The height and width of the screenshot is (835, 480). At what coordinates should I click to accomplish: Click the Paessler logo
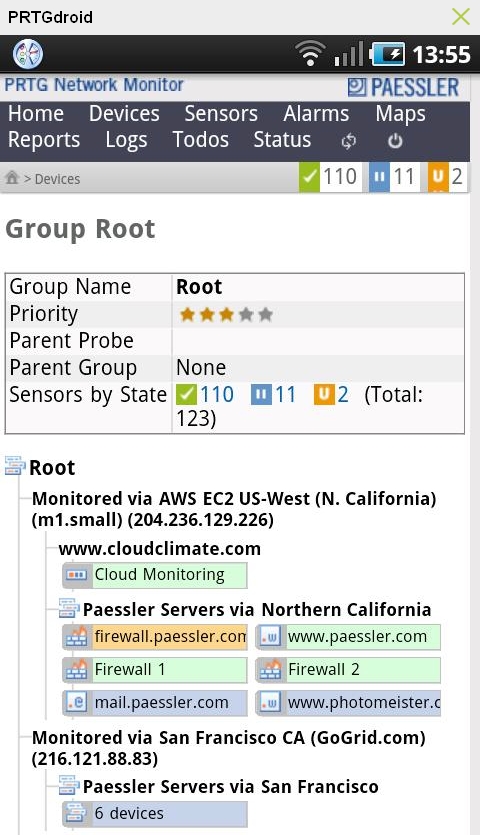(x=403, y=87)
